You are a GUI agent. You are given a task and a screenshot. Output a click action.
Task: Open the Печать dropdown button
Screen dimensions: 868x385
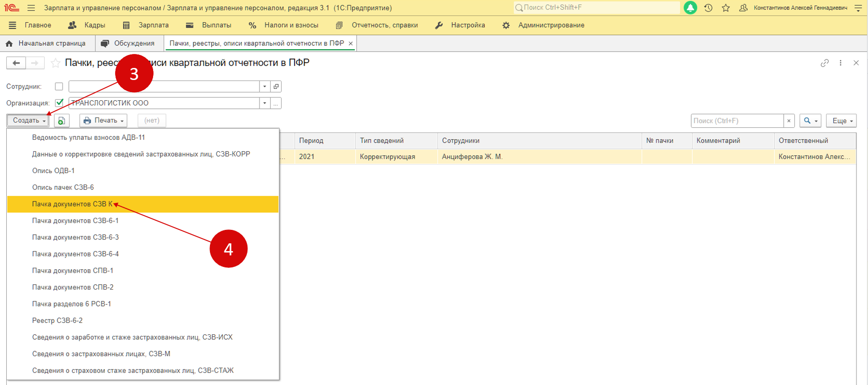click(x=104, y=120)
